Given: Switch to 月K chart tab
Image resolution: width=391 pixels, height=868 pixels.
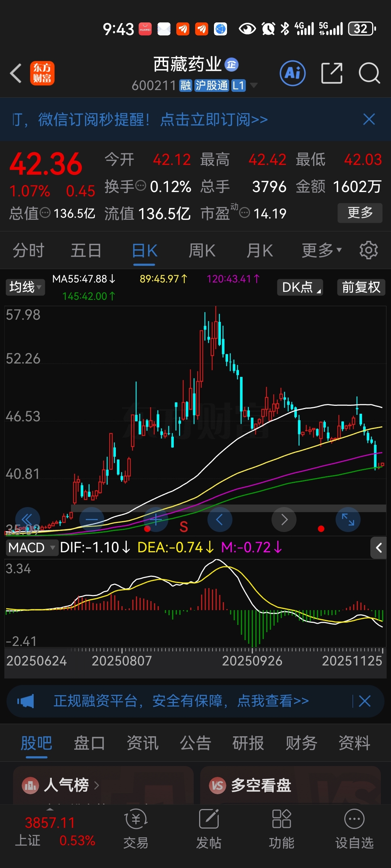Looking at the screenshot, I should coord(259,250).
